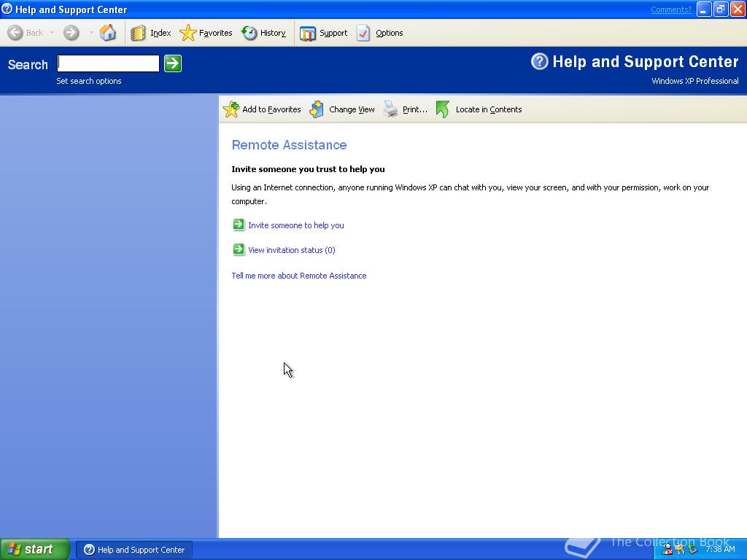Open the Back history dropdown arrow
The height and width of the screenshot is (560, 747).
tap(52, 33)
